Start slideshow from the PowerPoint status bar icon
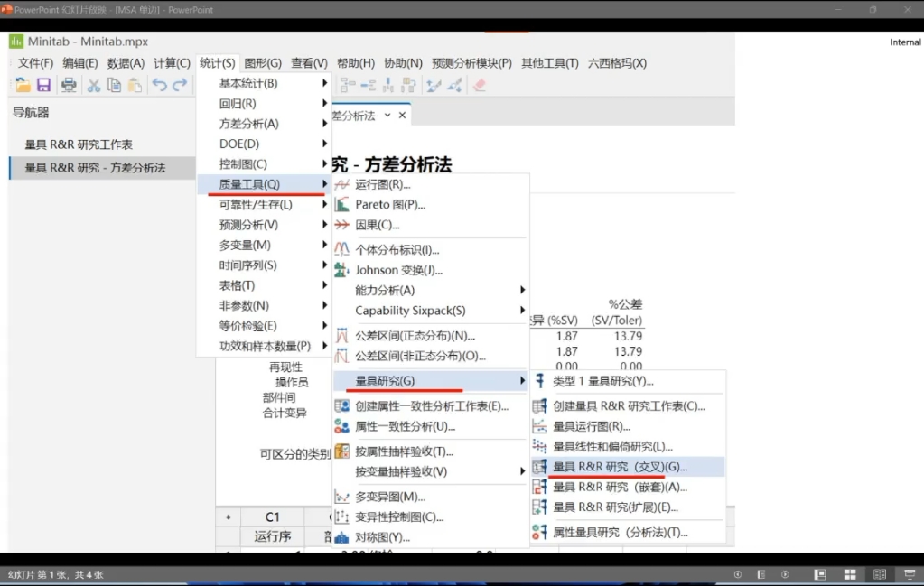 pyautogui.click(x=907, y=573)
